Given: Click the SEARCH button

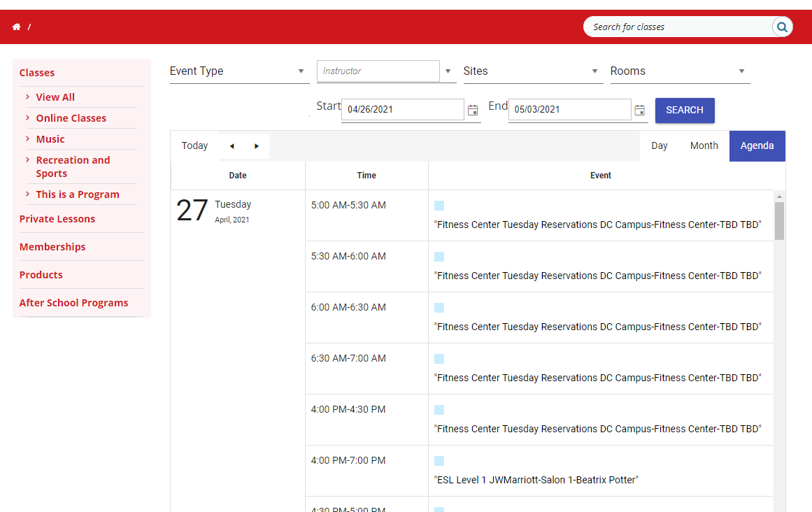Looking at the screenshot, I should pyautogui.click(x=685, y=111).
